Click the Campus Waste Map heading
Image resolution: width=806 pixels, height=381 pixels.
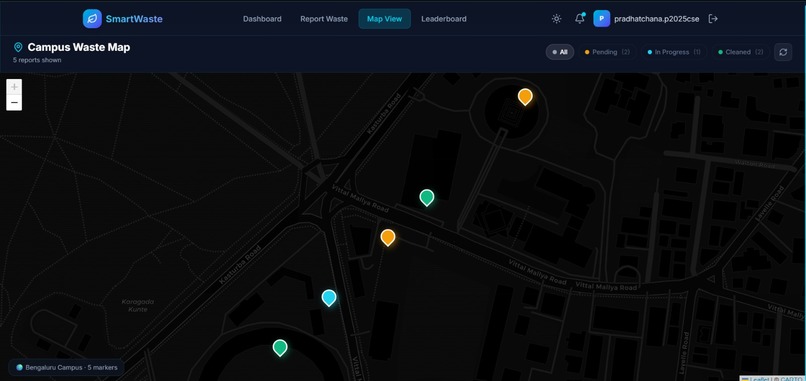pos(79,47)
